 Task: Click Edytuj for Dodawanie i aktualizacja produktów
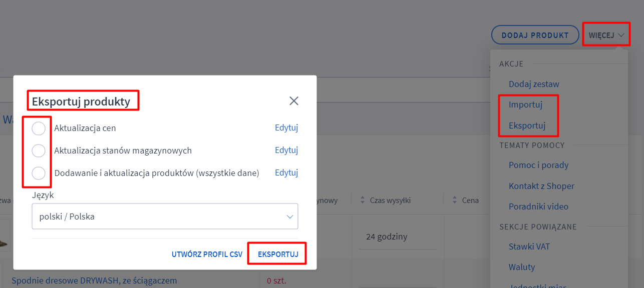286,172
